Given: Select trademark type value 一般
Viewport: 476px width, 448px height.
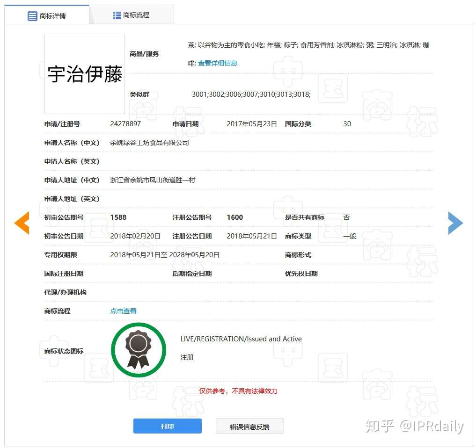Looking at the screenshot, I should [x=350, y=236].
